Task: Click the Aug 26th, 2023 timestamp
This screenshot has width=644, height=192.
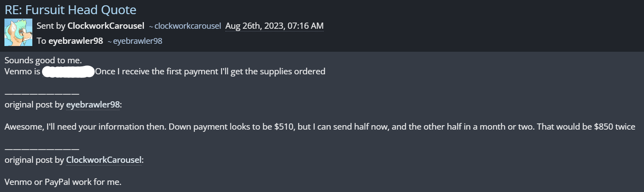Action: [x=274, y=26]
